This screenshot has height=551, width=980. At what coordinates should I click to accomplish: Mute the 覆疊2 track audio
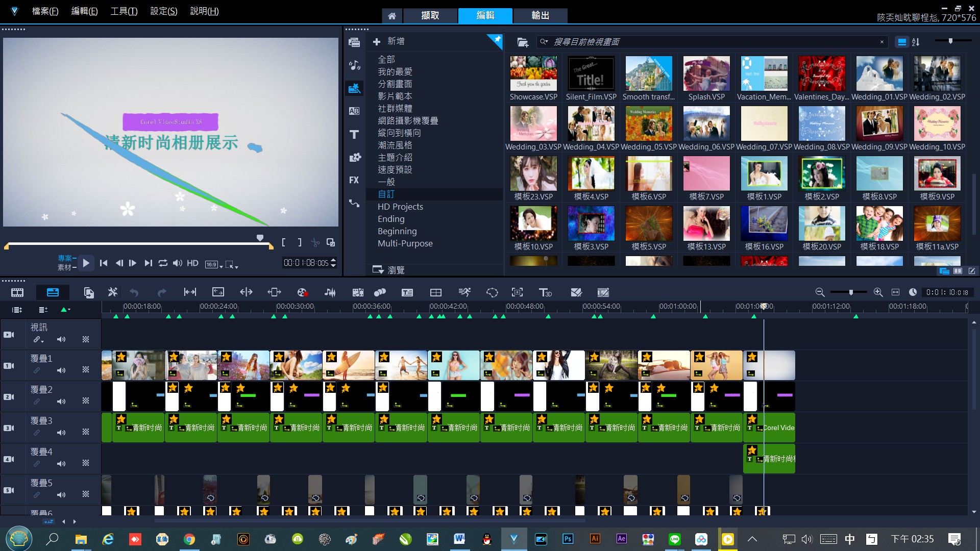(x=61, y=402)
